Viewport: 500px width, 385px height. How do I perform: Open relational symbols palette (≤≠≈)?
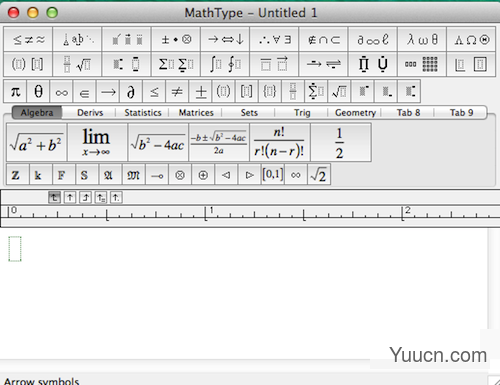tap(28, 39)
